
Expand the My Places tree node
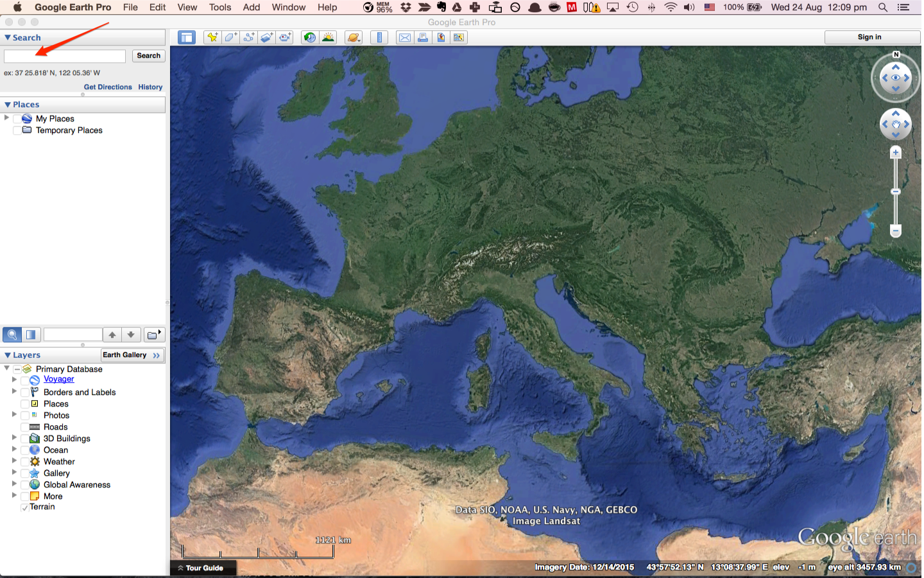pos(7,118)
